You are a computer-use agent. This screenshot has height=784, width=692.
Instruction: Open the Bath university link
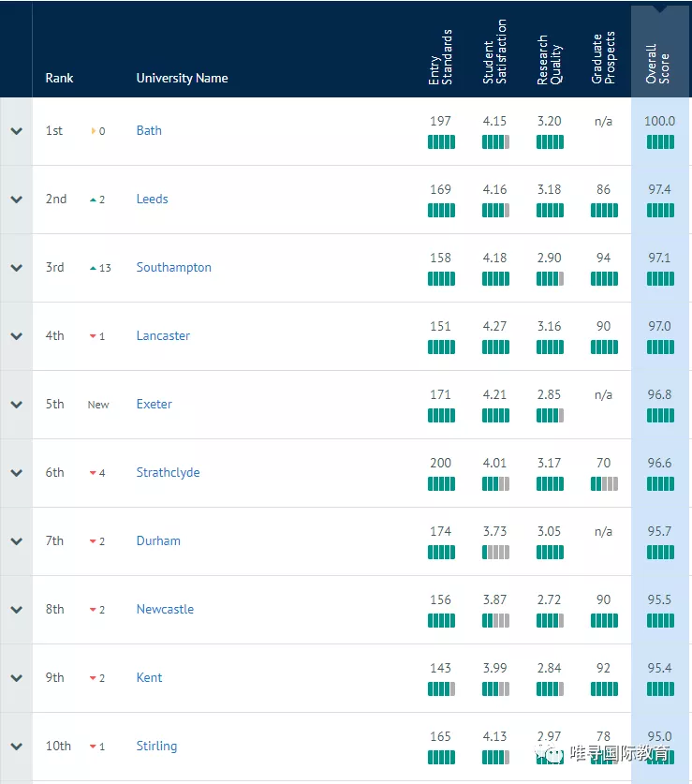(149, 130)
